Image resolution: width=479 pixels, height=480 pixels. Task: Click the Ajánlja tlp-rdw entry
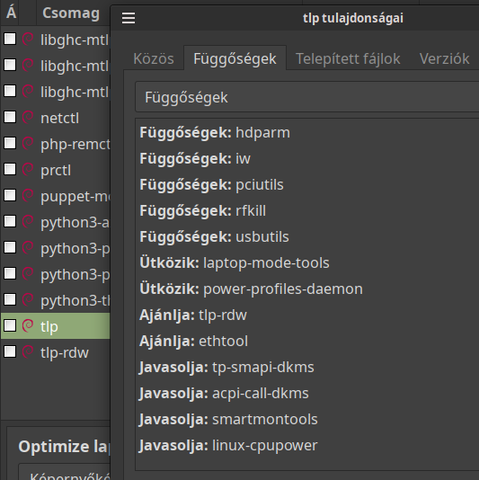click(193, 315)
